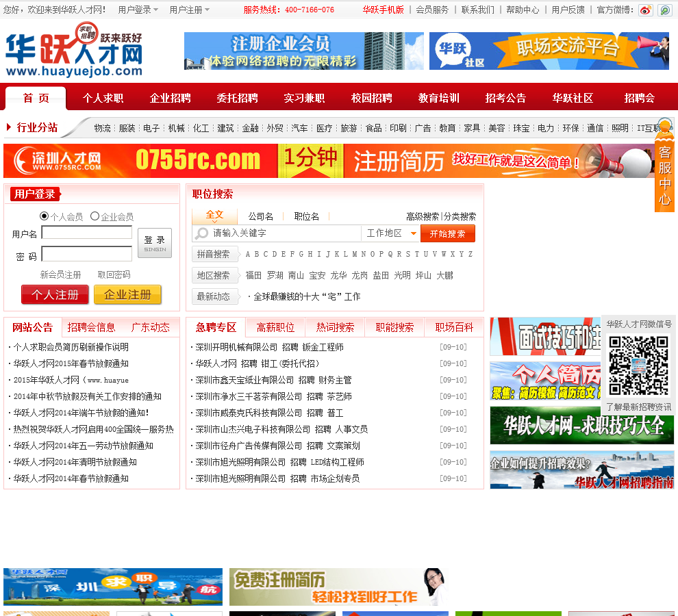This screenshot has width=678, height=616.
Task: Open 华跃社区 navigation item
Action: 573,98
